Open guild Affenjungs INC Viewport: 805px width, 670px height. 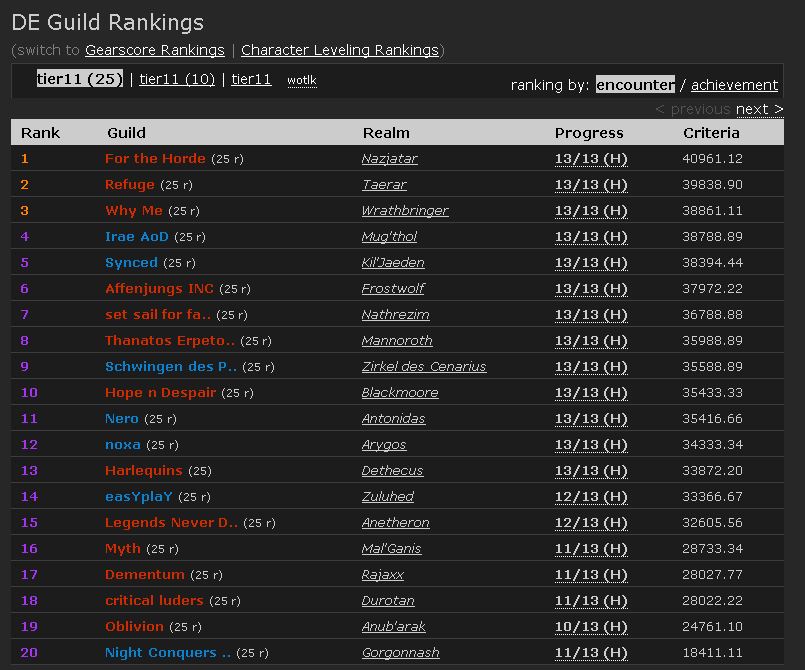(159, 289)
